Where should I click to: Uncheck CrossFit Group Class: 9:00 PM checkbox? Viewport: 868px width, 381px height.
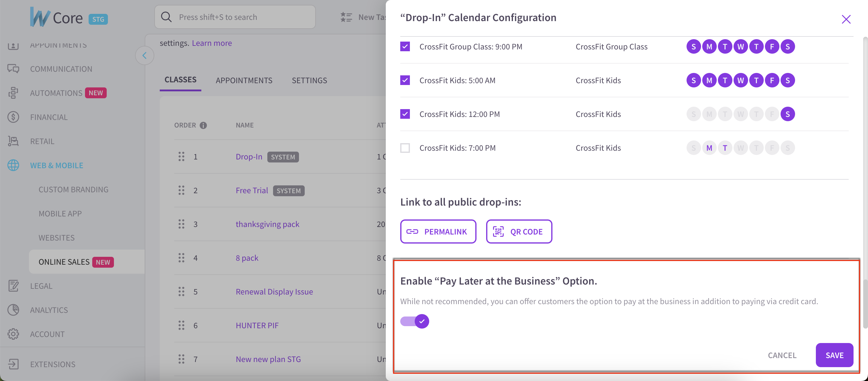(x=405, y=46)
